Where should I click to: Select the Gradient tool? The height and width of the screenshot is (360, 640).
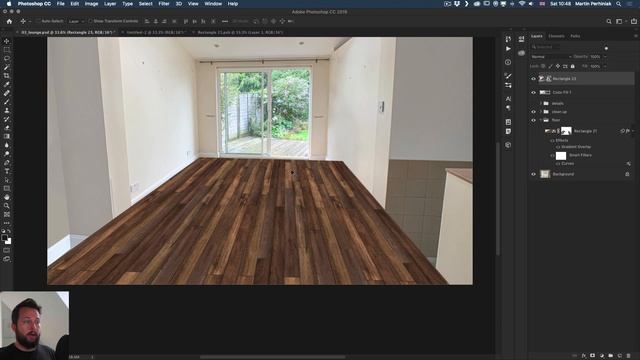point(7,136)
